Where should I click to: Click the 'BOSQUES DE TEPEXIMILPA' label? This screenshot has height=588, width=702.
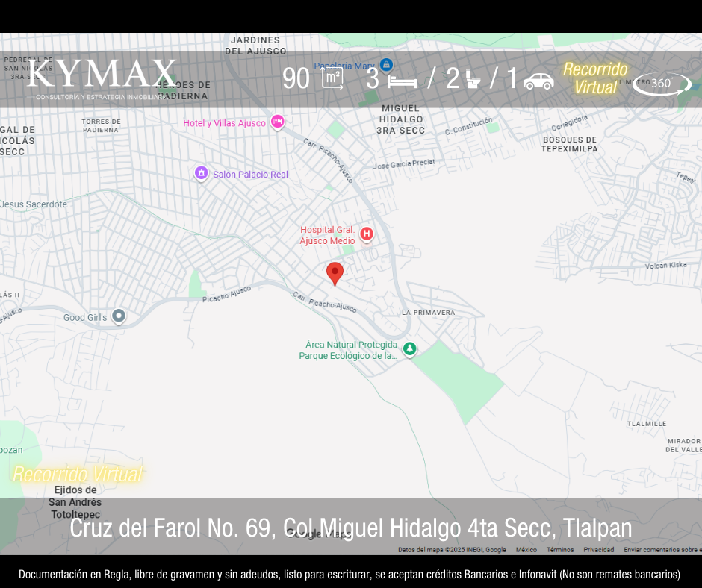pos(570,144)
